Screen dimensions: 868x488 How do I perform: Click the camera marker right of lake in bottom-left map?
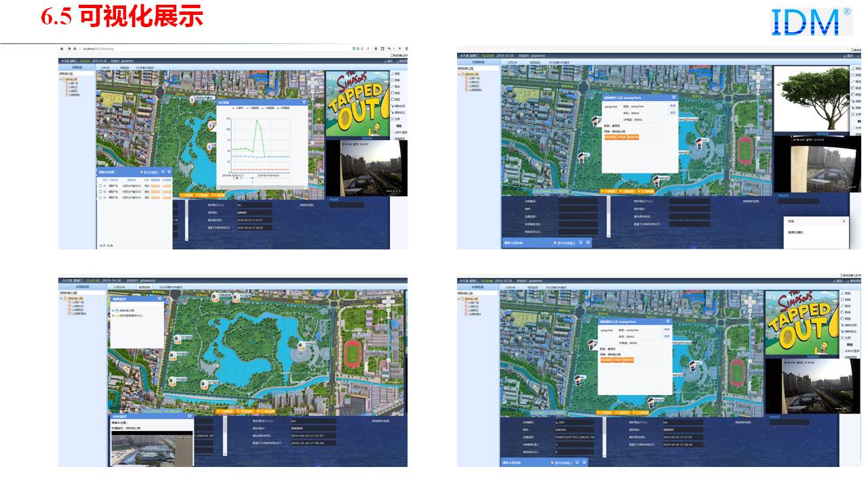click(x=302, y=345)
